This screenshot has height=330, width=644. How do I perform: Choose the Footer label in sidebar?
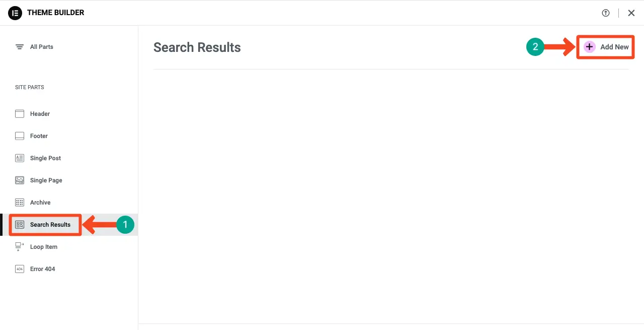click(39, 136)
